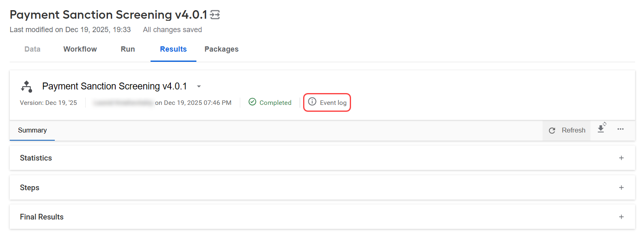
Task: Click the circular refresh arrow icon
Action: pos(552,130)
